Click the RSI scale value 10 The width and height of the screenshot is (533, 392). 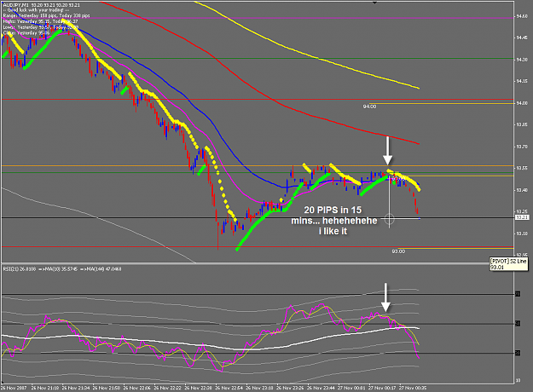518,380
